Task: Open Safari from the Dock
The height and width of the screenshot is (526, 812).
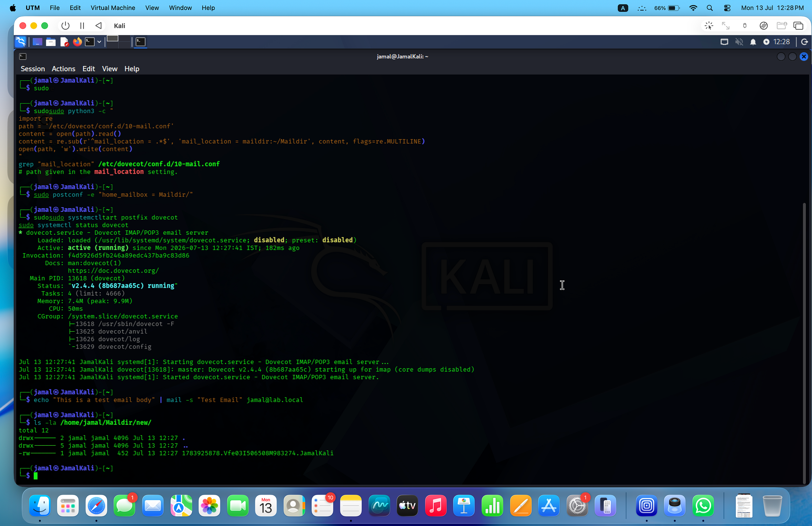Action: [x=96, y=506]
